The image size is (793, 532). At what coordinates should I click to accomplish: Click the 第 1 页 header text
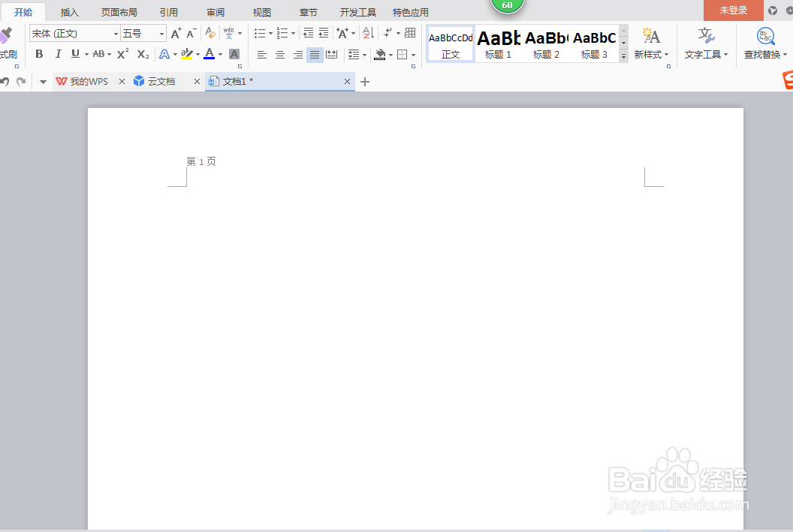pos(201,161)
